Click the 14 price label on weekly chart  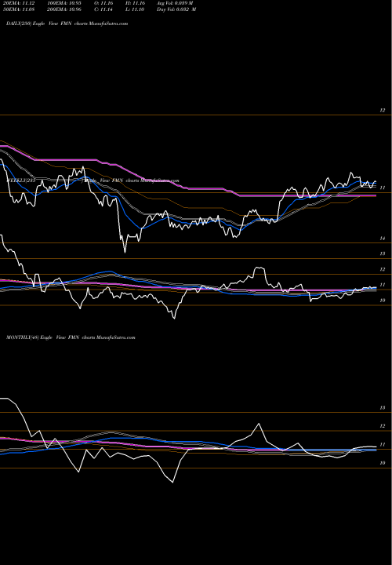tap(383, 239)
